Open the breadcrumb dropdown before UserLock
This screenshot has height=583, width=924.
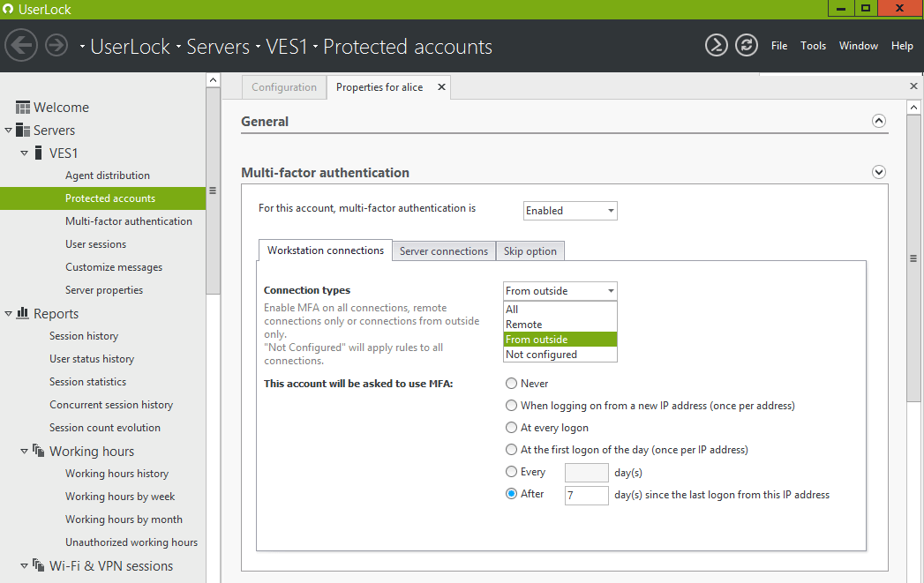82,47
